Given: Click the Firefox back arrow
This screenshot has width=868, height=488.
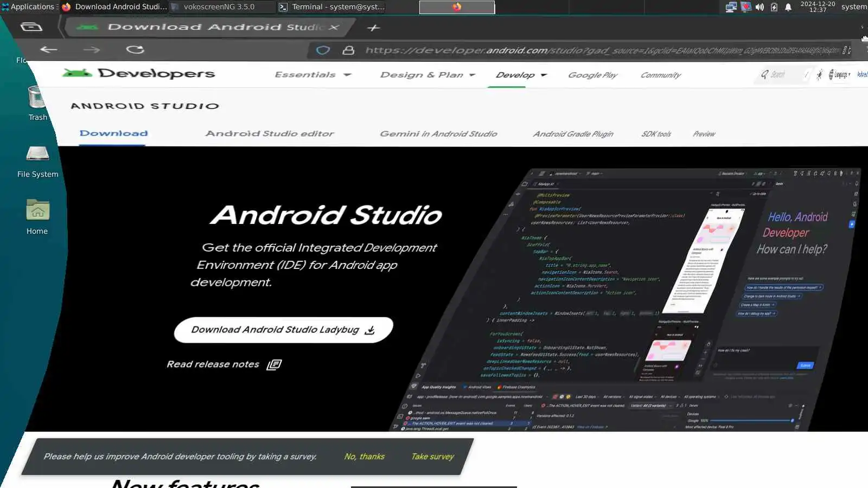Looking at the screenshot, I should point(48,50).
